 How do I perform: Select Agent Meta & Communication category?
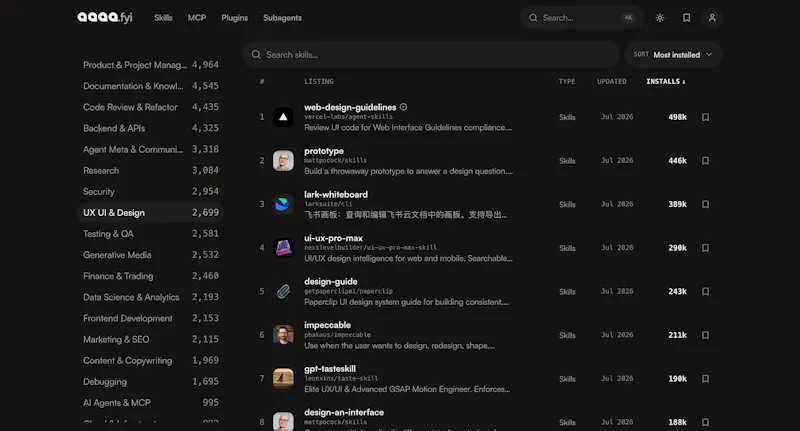coord(151,149)
